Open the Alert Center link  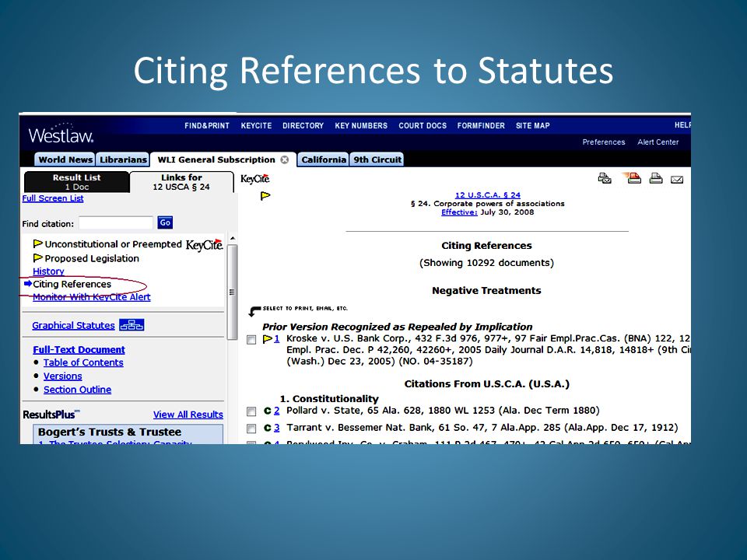658,142
